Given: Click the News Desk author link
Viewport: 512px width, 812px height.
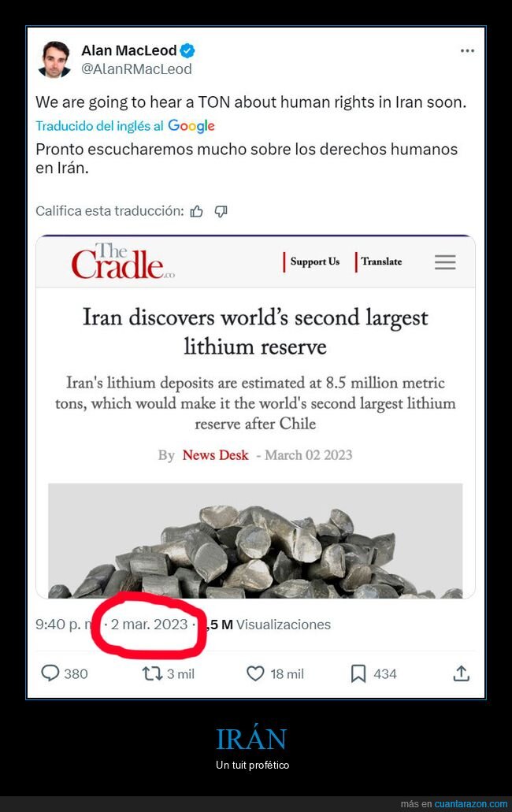Looking at the screenshot, I should pos(215,455).
